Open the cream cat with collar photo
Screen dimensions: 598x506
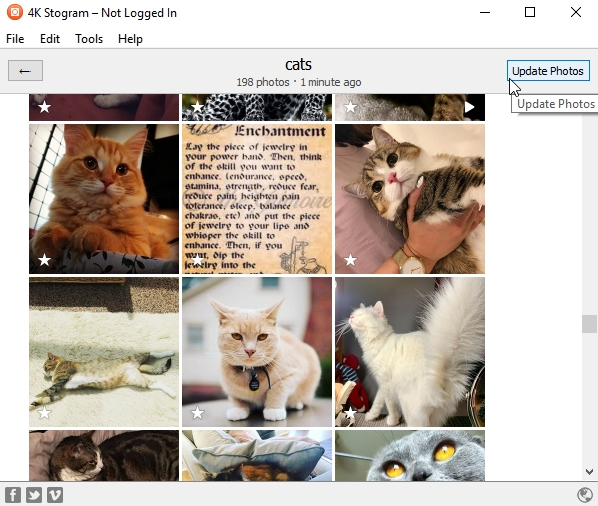click(x=257, y=352)
